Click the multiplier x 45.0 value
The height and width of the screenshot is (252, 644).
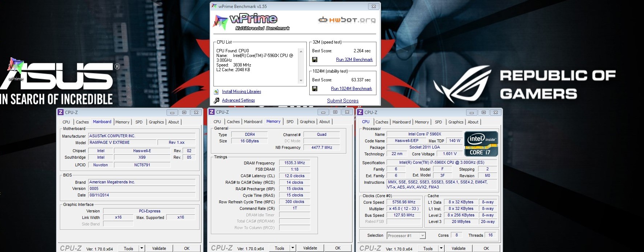tap(404, 209)
